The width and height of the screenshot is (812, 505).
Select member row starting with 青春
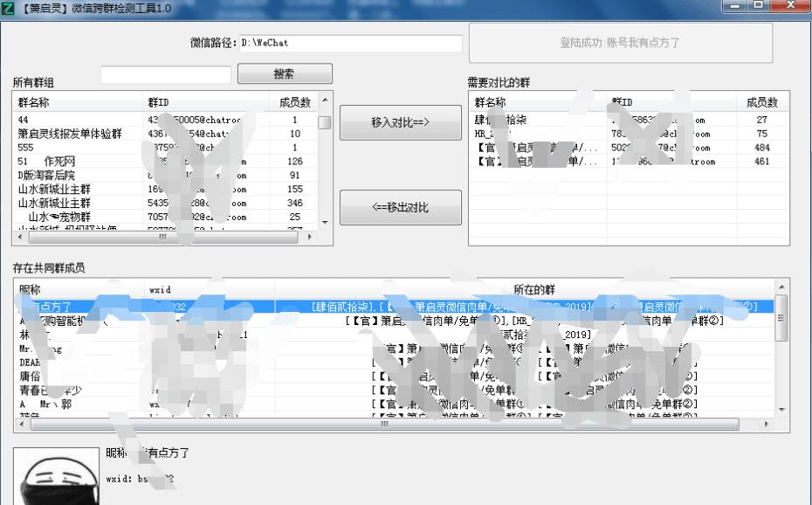click(x=395, y=390)
